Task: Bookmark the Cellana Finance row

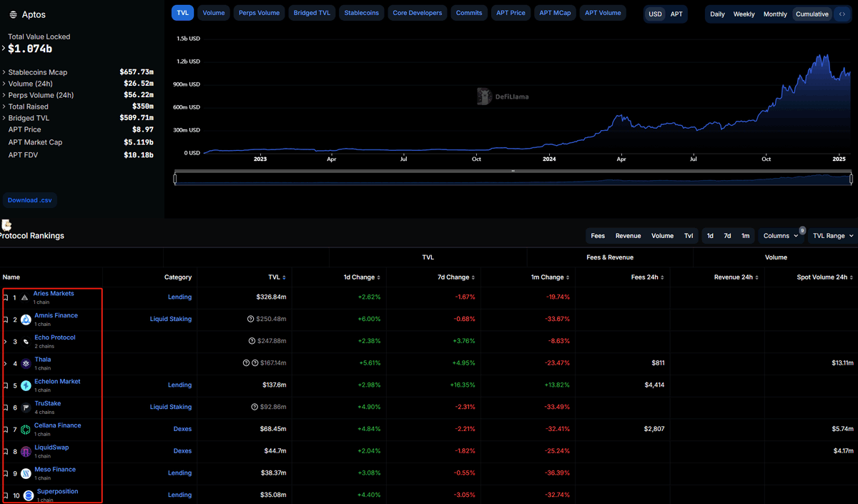Action: pos(6,430)
